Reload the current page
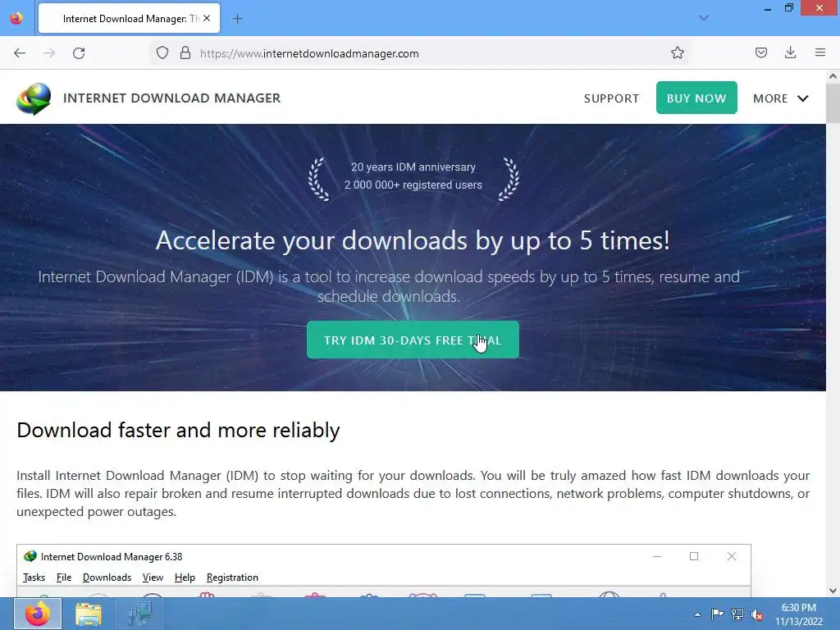The image size is (840, 630). (x=79, y=53)
